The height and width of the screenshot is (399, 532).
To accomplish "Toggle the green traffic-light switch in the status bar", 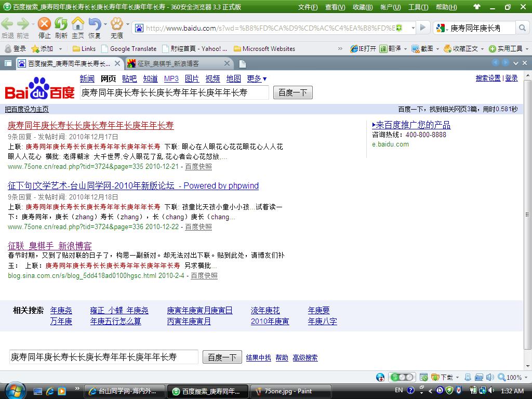I will (x=402, y=377).
